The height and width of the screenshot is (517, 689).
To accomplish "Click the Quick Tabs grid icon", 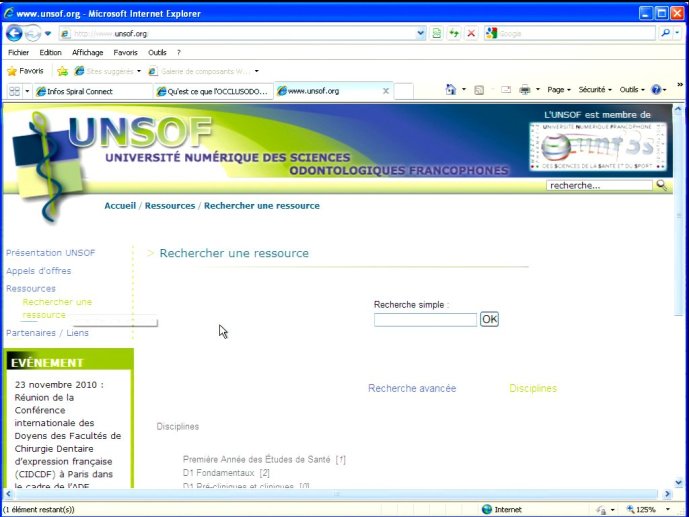I will pos(15,91).
